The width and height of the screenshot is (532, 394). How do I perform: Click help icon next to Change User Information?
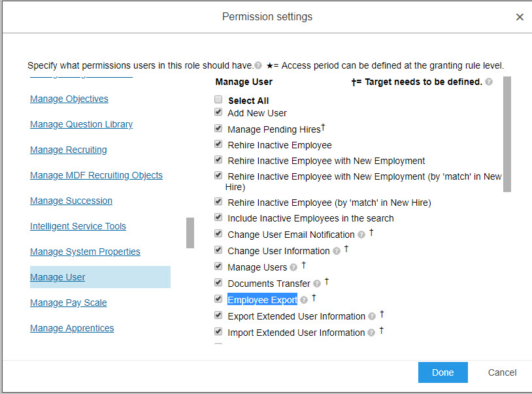(x=337, y=251)
